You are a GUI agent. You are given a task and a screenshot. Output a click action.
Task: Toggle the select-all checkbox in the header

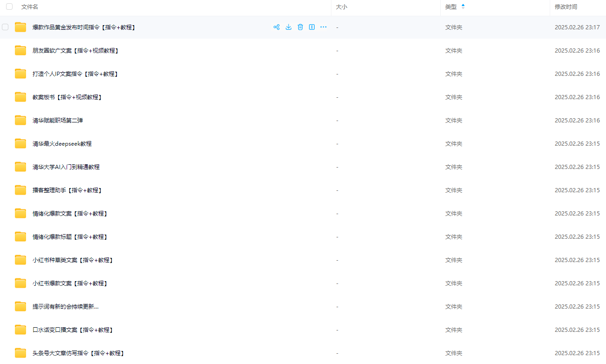pyautogui.click(x=9, y=7)
